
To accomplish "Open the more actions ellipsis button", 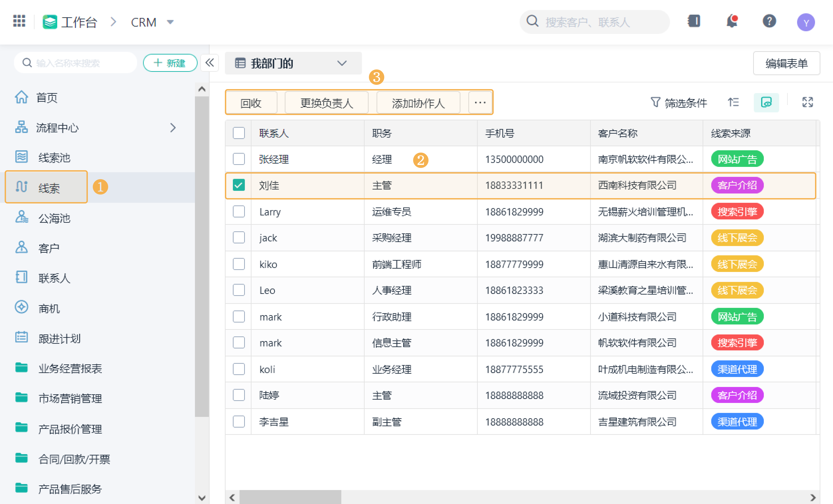I will click(x=480, y=102).
